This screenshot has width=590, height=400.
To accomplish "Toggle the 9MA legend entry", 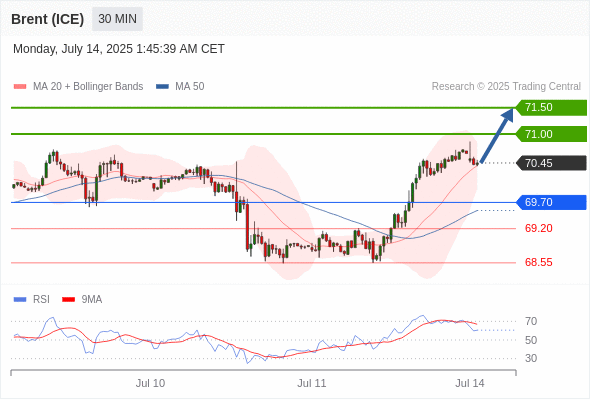I will [82, 300].
